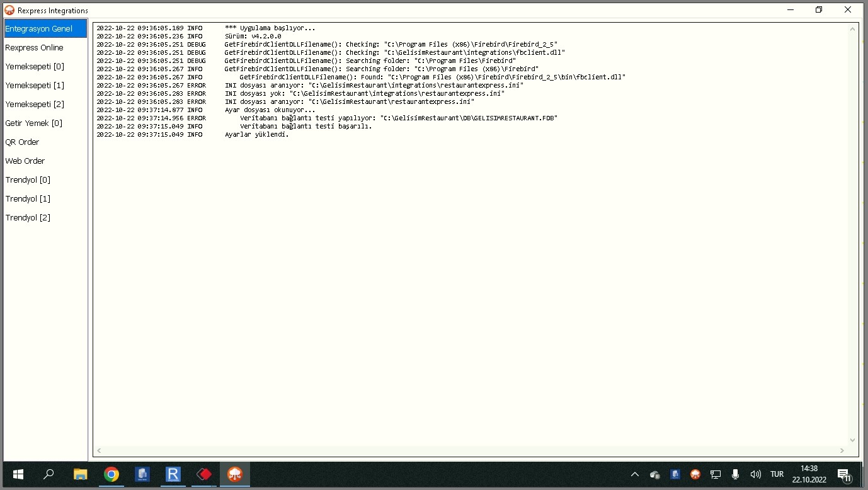Screen dimensions: 868x490
Task: Launch Google Chrome from the taskbar
Action: coord(111,474)
